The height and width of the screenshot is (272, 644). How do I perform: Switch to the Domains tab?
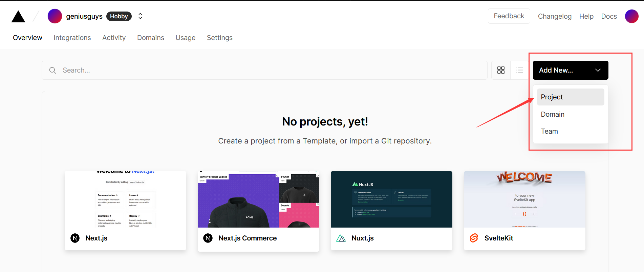151,38
